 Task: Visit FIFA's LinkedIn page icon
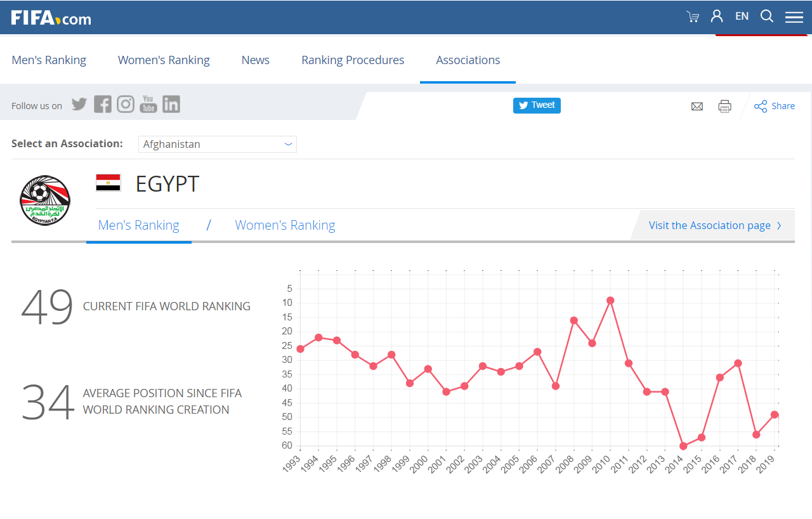[x=171, y=104]
